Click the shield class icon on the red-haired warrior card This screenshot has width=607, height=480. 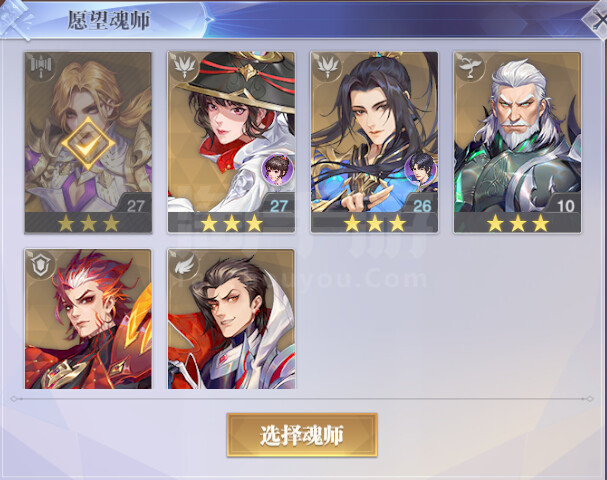(41, 264)
